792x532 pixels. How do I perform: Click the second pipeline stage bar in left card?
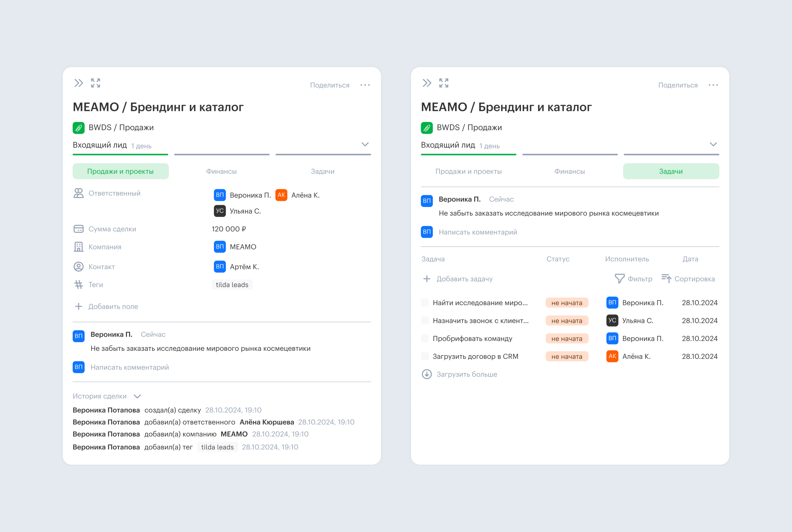point(222,154)
